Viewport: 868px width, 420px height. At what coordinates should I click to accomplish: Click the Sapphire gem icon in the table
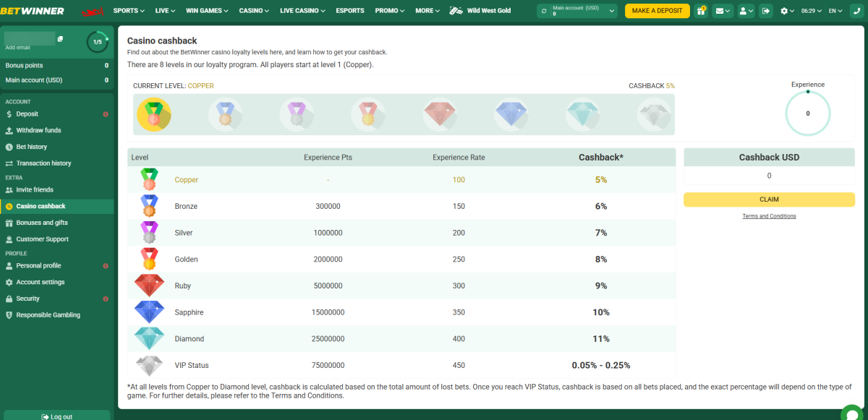(149, 312)
